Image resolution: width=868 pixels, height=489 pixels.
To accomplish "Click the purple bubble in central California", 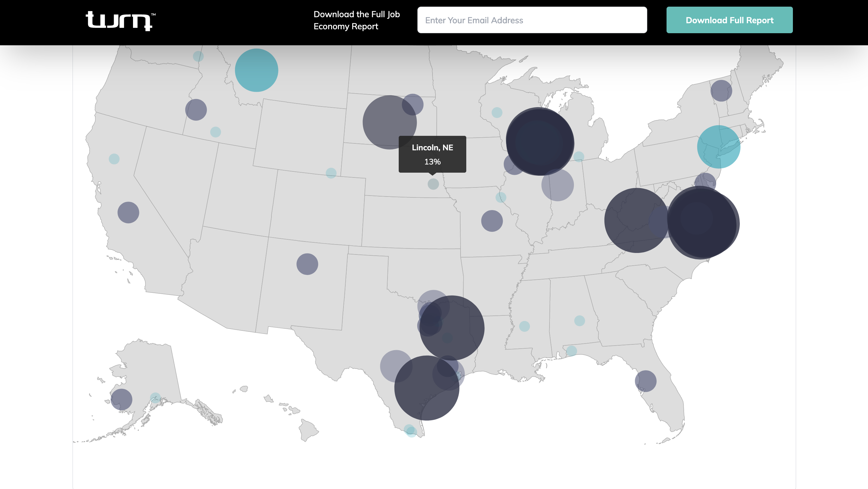I will click(128, 213).
